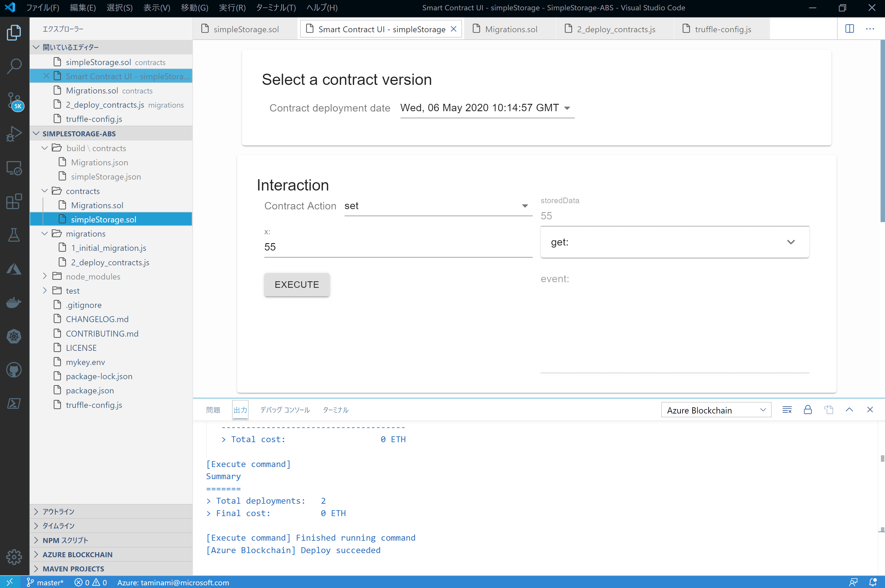Clear the output panel contents

787,410
